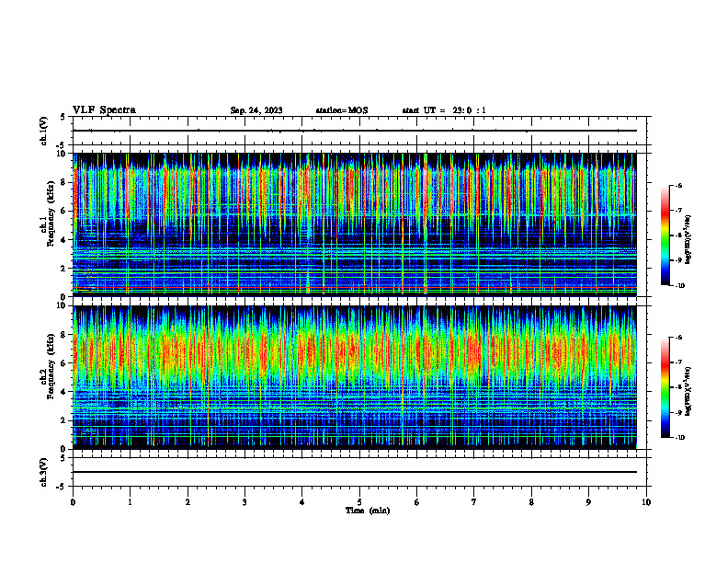The height and width of the screenshot is (563, 728).
Task: Click the "5" tick on ch.1(V) axis
Action: 63,118
